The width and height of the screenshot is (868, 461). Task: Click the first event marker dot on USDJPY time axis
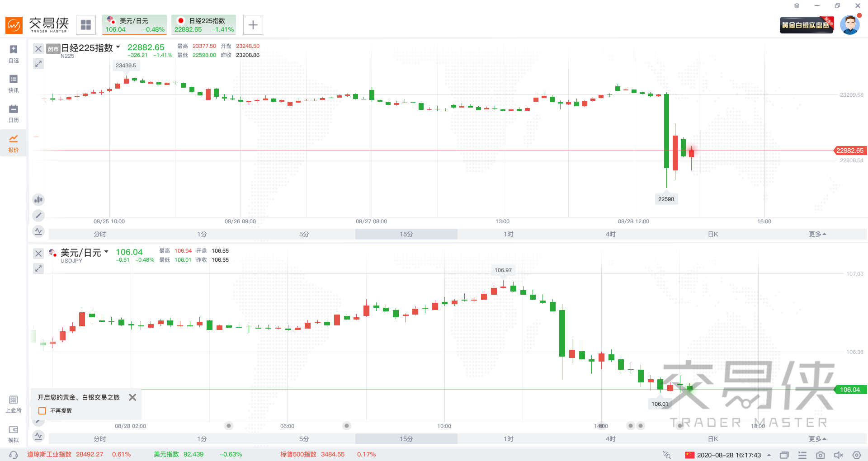tap(229, 426)
